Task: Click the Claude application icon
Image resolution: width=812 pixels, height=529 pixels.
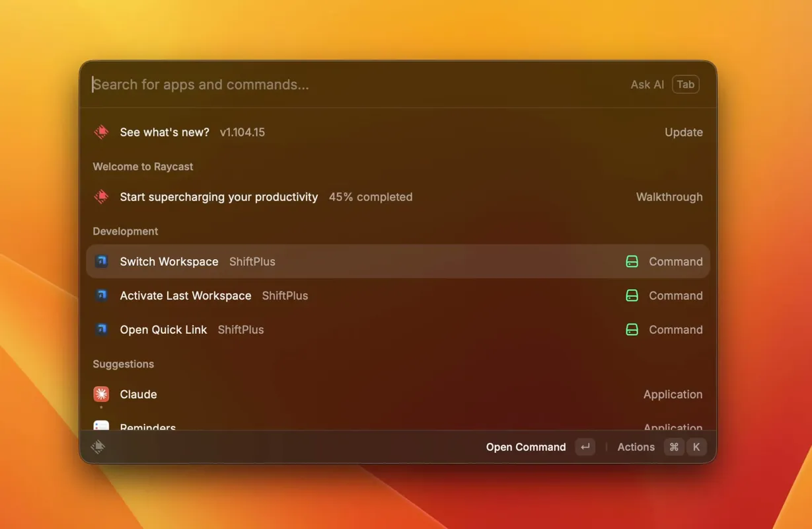Action: [x=101, y=394]
